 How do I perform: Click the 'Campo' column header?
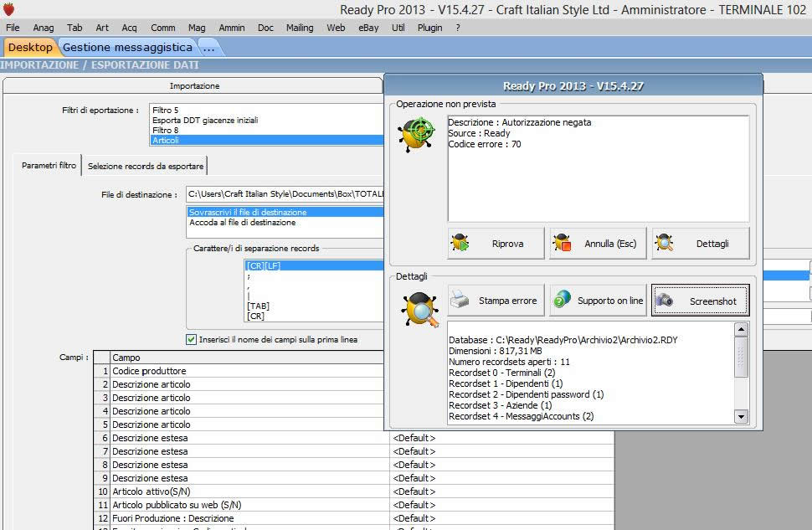[x=248, y=358]
